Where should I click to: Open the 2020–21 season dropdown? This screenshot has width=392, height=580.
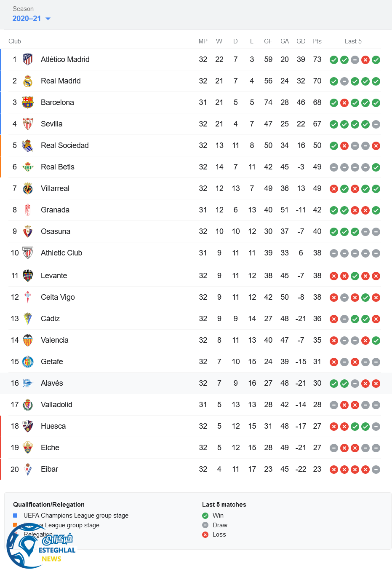(32, 19)
